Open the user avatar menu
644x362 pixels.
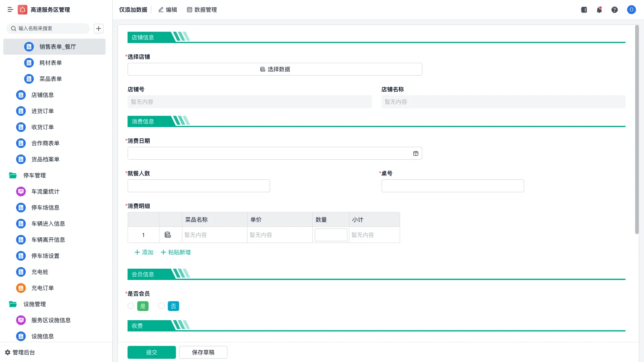point(631,10)
